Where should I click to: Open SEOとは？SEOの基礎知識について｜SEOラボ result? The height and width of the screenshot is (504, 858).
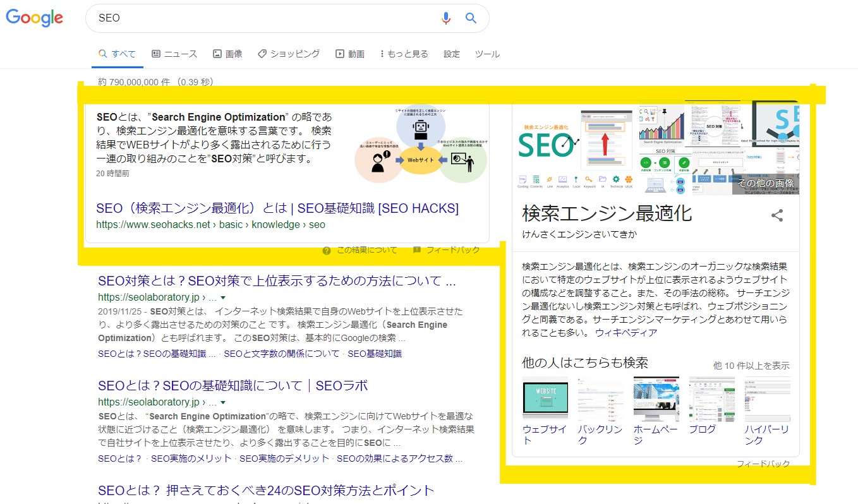pos(233,386)
